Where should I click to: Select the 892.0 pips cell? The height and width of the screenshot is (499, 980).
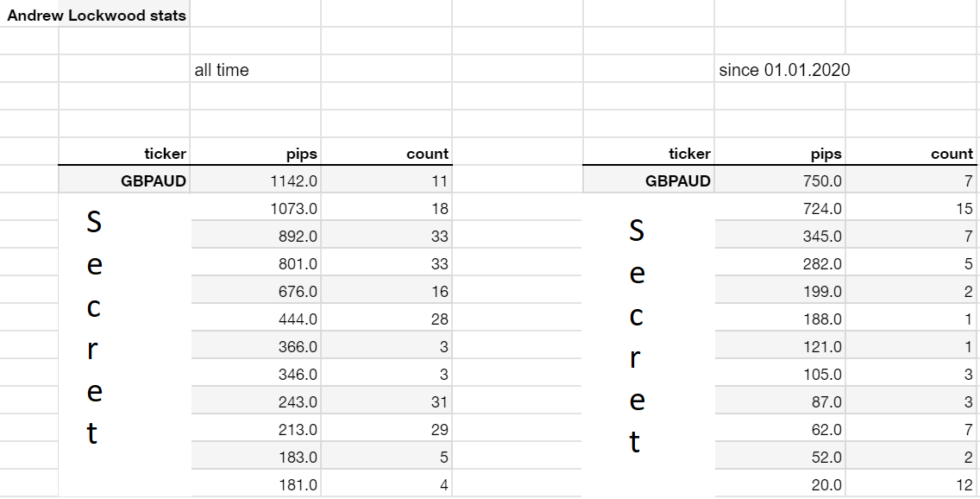coord(255,235)
